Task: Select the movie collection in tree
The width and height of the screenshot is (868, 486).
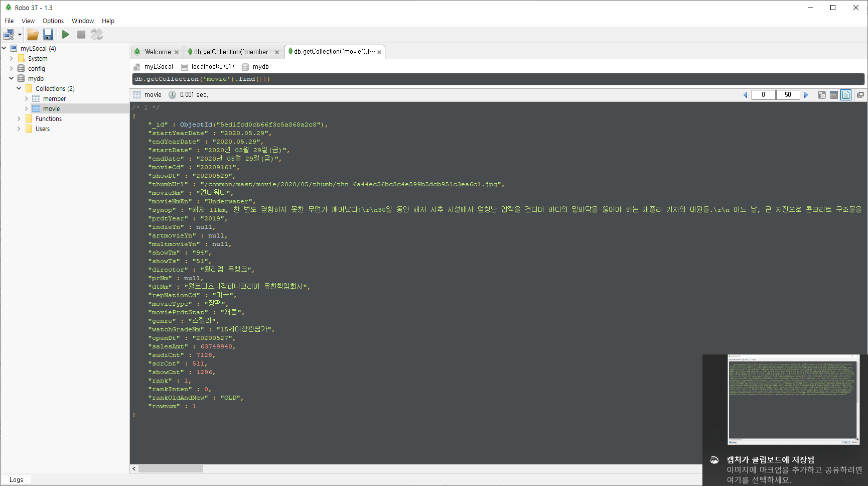Action: tap(51, 109)
